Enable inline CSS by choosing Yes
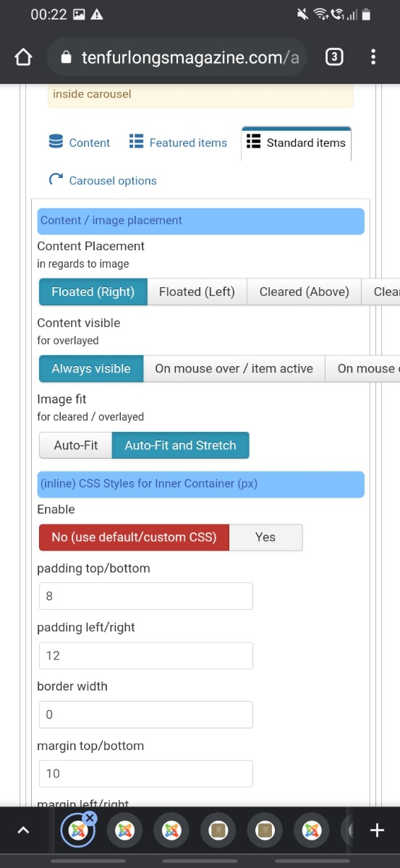The image size is (400, 868). (265, 537)
